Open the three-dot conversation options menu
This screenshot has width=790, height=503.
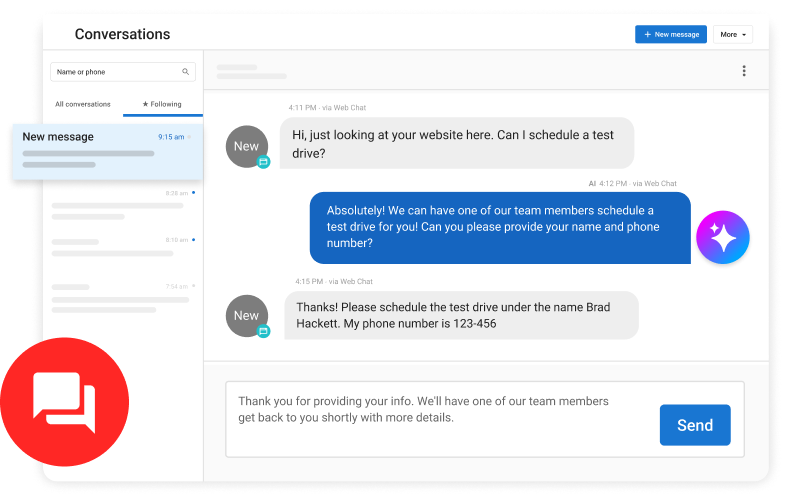pyautogui.click(x=743, y=71)
